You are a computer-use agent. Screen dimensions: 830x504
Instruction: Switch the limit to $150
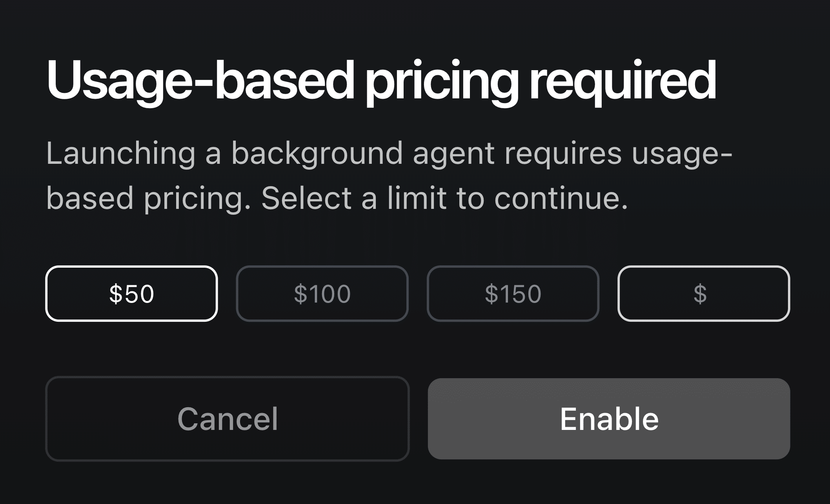point(513,294)
